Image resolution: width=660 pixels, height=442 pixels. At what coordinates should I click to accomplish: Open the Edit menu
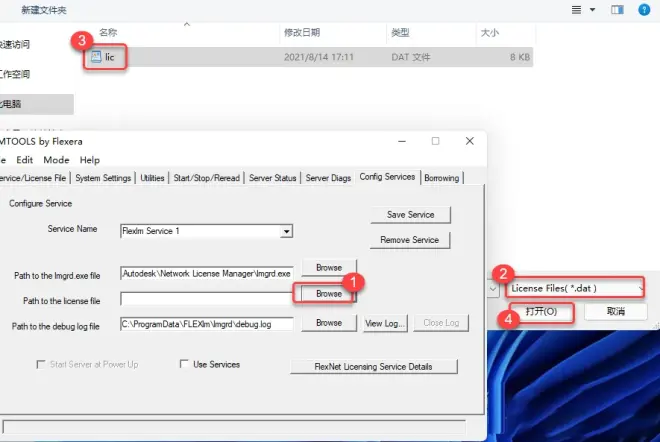tap(24, 160)
